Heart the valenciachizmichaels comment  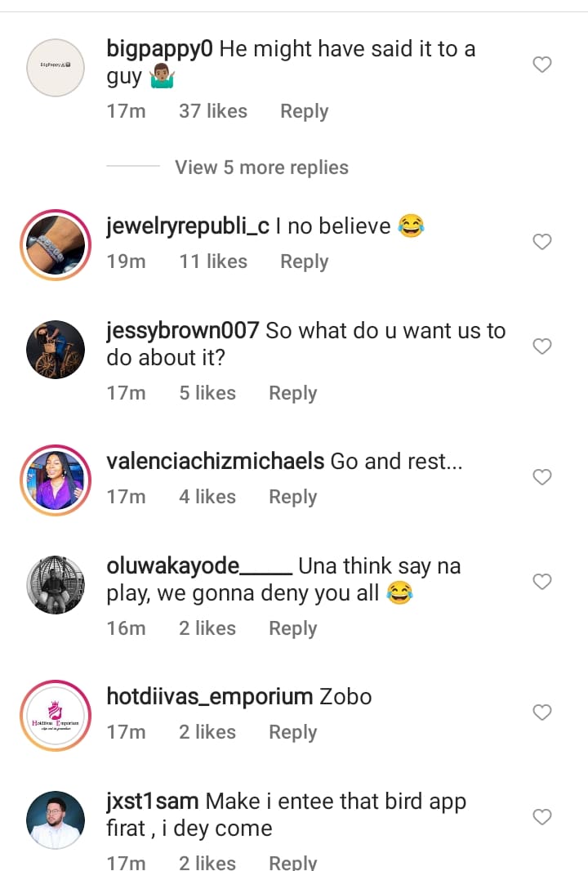pos(542,477)
